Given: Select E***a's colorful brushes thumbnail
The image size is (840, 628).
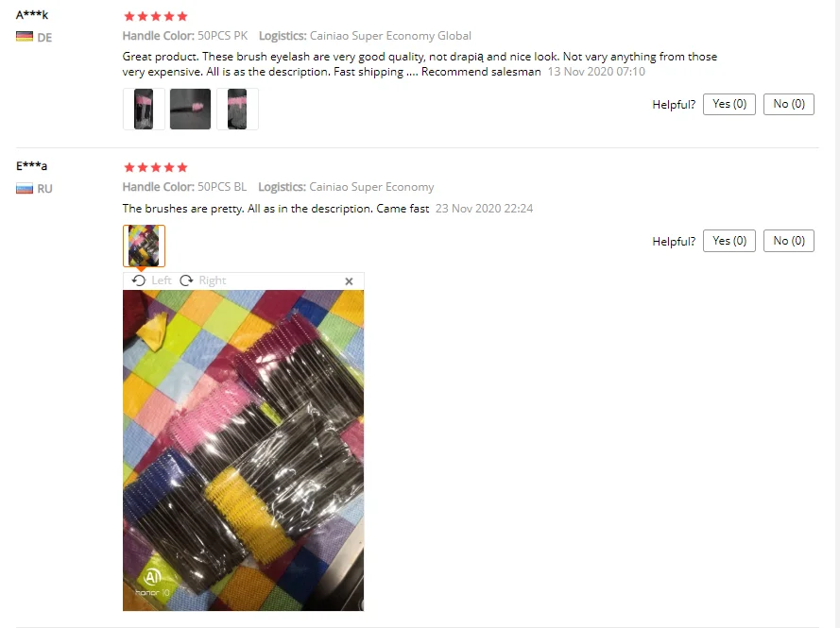Looking at the screenshot, I should pyautogui.click(x=145, y=246).
